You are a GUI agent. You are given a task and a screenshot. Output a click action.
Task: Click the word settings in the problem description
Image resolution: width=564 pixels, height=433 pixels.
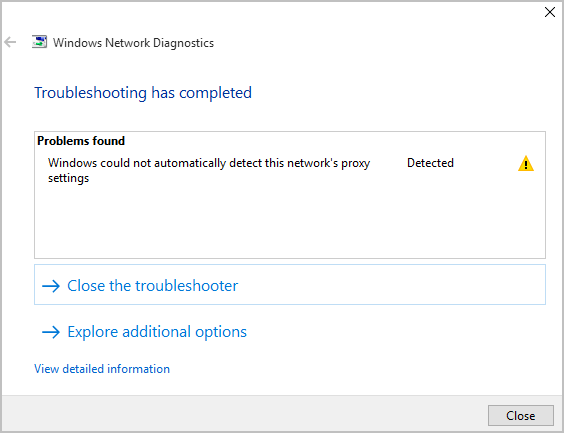pyautogui.click(x=68, y=178)
